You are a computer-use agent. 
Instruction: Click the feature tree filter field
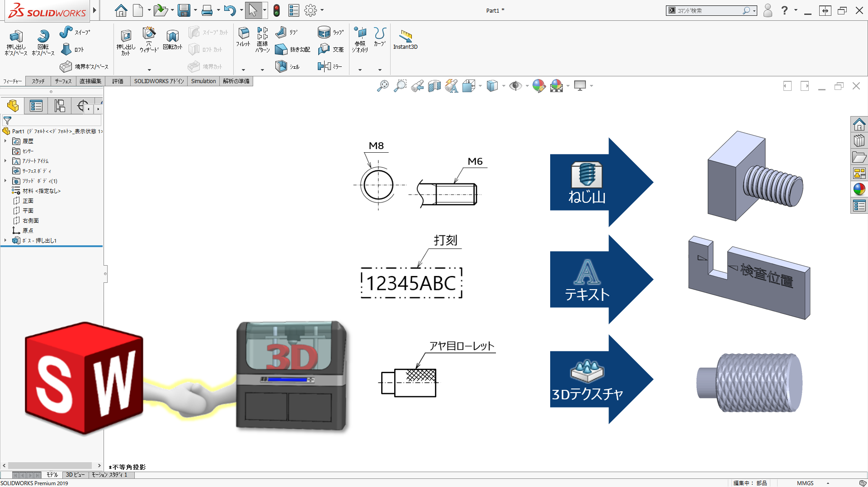[x=52, y=121]
